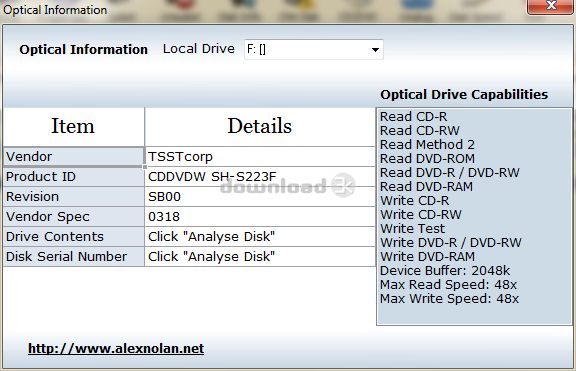Click the Revision item cell
The width and height of the screenshot is (576, 371).
point(73,197)
